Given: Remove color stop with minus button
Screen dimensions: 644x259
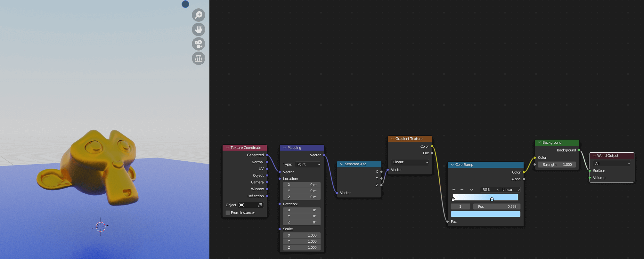Looking at the screenshot, I should pos(462,190).
